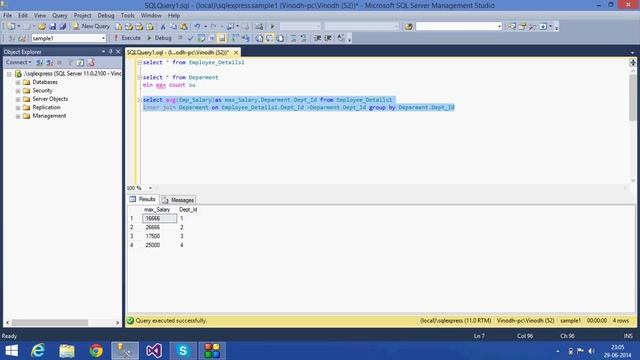Click the Find in Files folder icon
640x360 pixels.
[408, 27]
